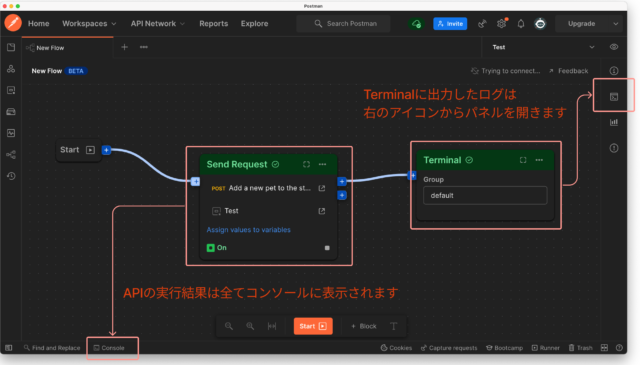Click the user avatar icon
Viewport: 640px width, 365px height.
click(540, 24)
